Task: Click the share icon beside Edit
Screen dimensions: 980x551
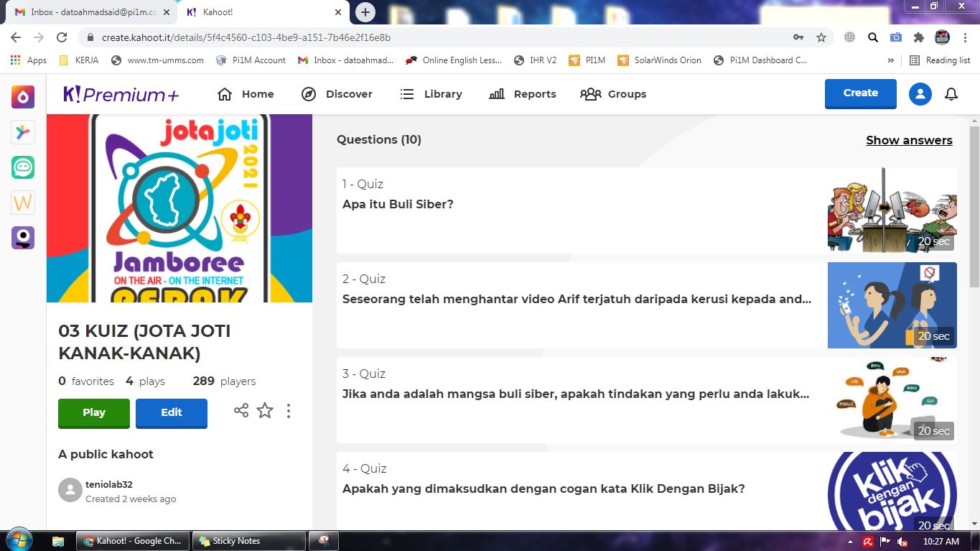Action: (x=241, y=411)
